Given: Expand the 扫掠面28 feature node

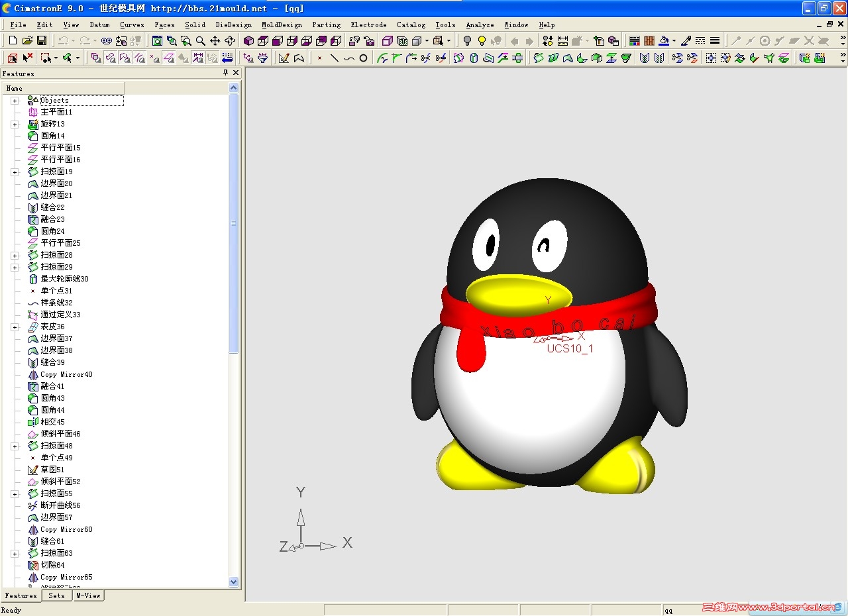Looking at the screenshot, I should [15, 256].
